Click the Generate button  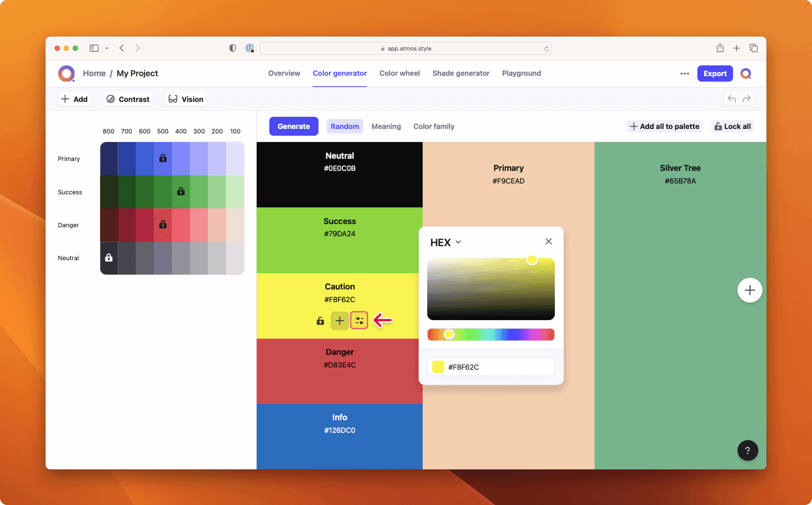click(x=293, y=126)
